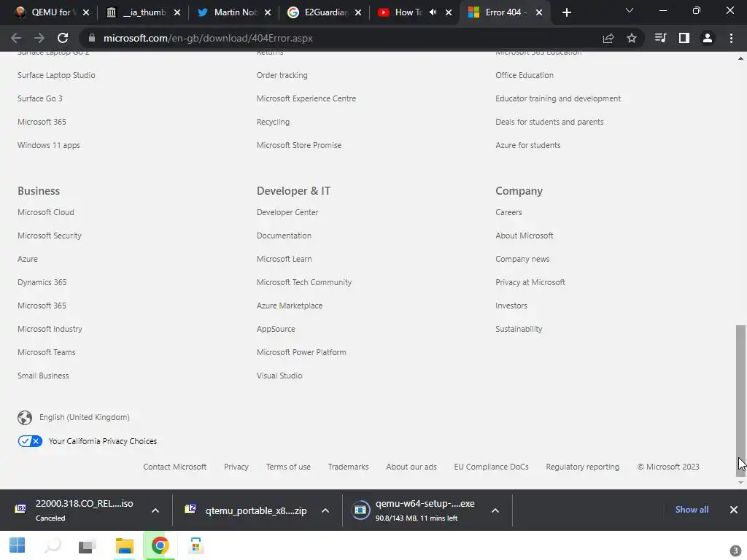The width and height of the screenshot is (747, 560).
Task: Open the Microsoft Learn link
Action: click(x=284, y=259)
